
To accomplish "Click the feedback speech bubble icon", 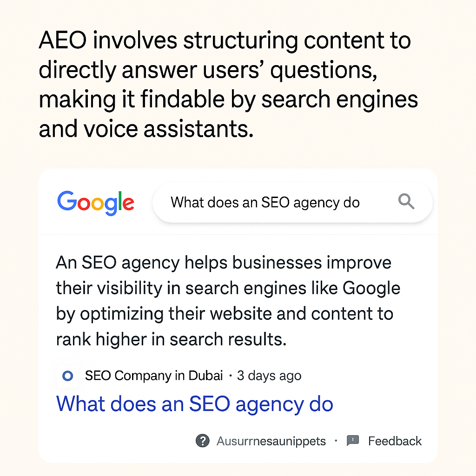I will [353, 441].
